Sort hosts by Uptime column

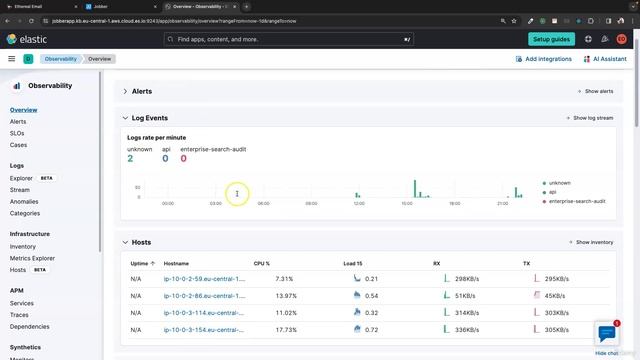coord(143,264)
